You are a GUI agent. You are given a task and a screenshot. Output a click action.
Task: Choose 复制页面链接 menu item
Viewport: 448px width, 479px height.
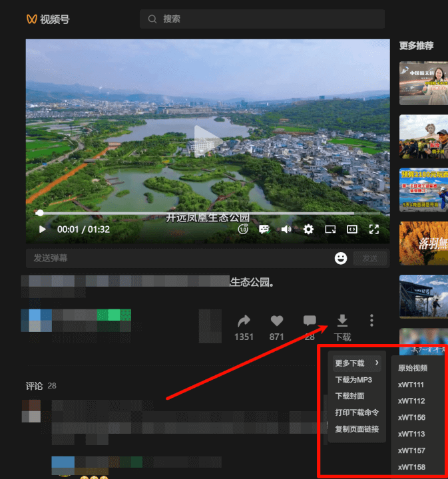(x=357, y=429)
